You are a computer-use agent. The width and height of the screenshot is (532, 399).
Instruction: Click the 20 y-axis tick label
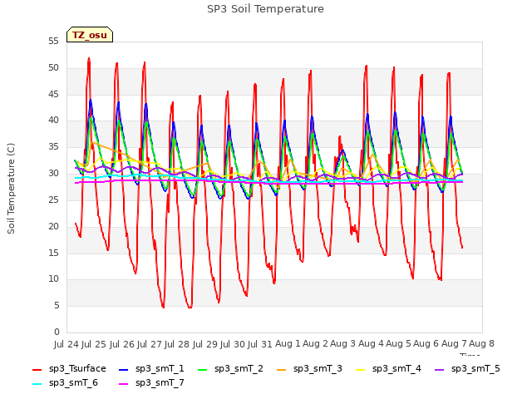coord(53,226)
